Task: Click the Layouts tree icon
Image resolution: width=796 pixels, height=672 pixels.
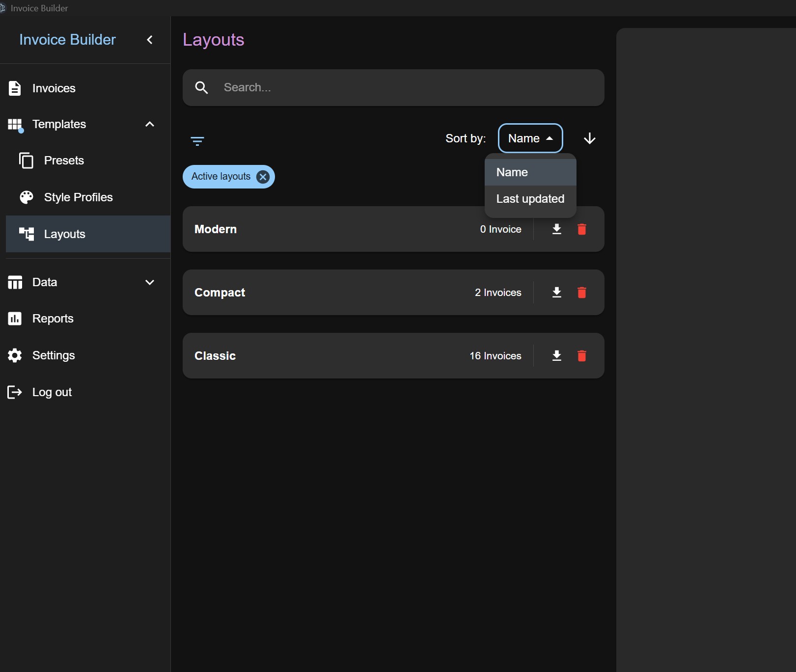Action: click(27, 234)
